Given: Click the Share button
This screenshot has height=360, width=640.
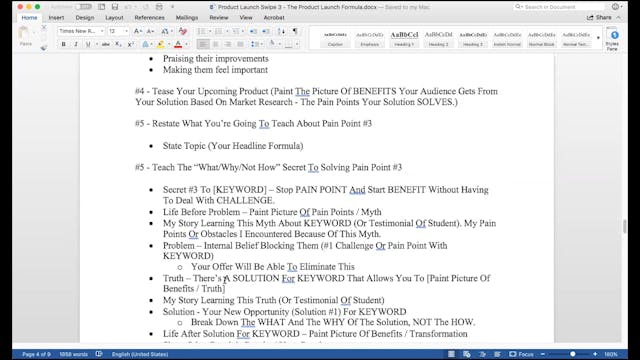Looking at the screenshot, I should tap(599, 18).
